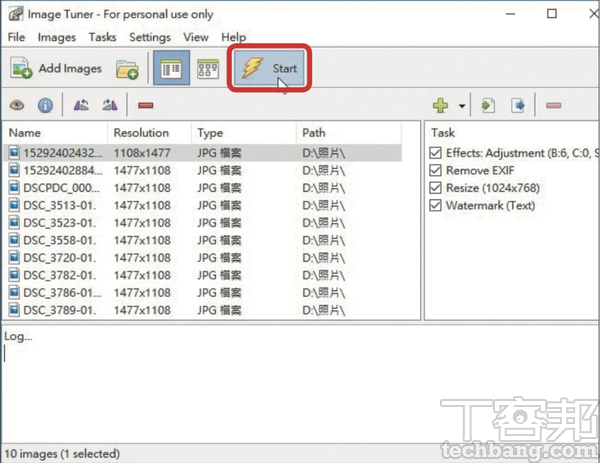Click the Add Folder icon
600x463 pixels.
coord(127,69)
